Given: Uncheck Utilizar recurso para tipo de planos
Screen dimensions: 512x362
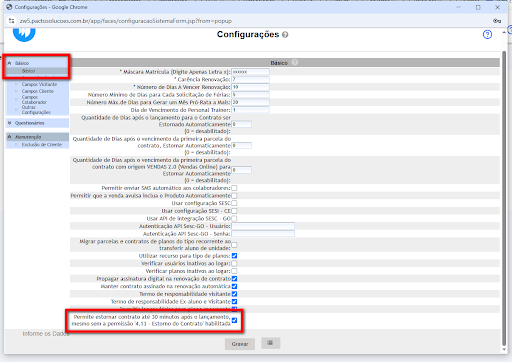Looking at the screenshot, I should tap(234, 256).
